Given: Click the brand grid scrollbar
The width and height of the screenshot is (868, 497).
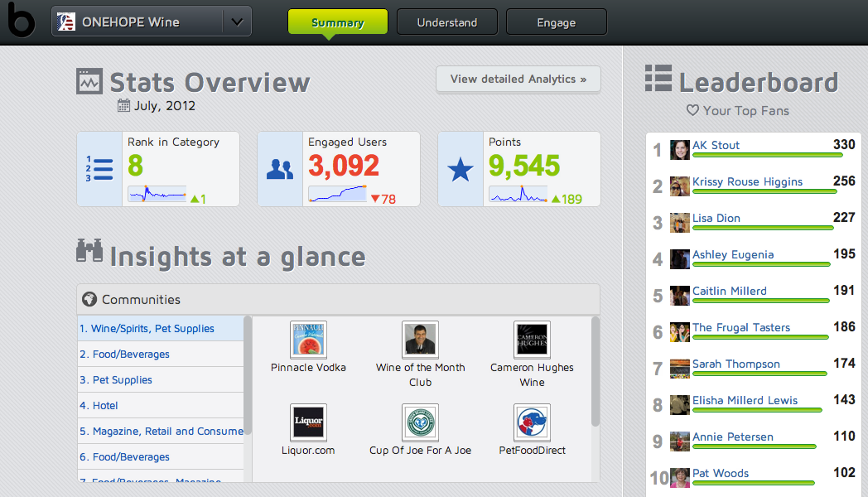Looking at the screenshot, I should pyautogui.click(x=595, y=371).
